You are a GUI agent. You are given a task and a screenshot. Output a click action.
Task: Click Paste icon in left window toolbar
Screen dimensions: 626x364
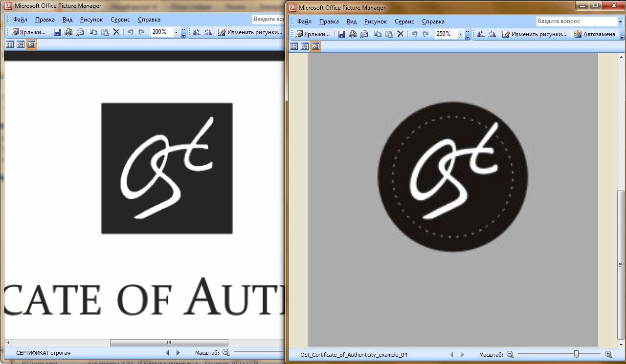click(105, 32)
